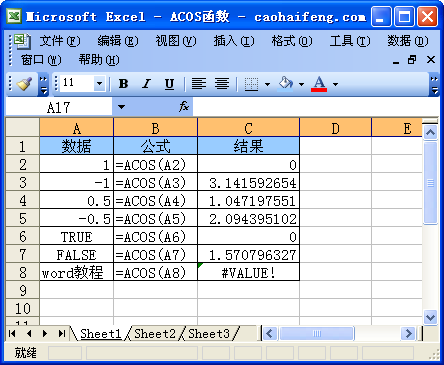Select column C header
Image resolution: width=444 pixels, height=365 pixels.
248,128
